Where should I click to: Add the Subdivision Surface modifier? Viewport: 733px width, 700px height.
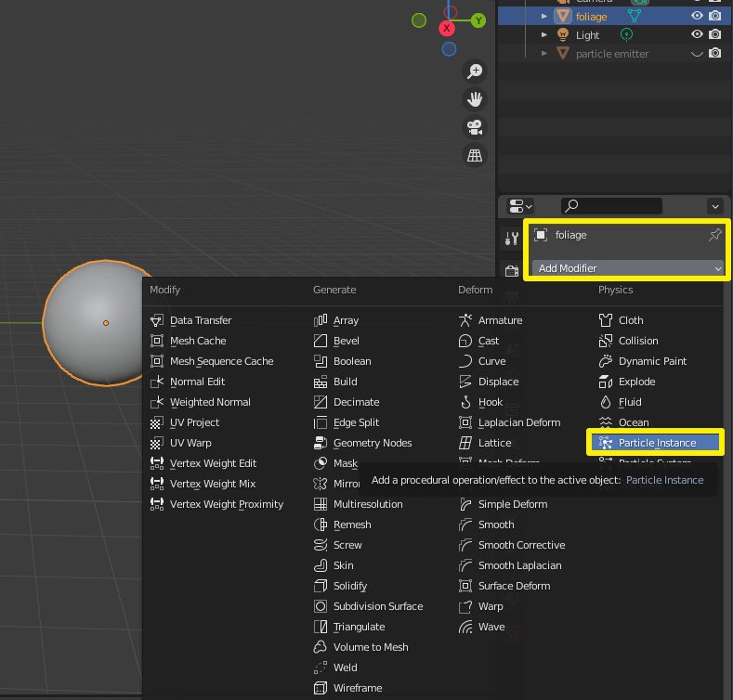click(x=369, y=606)
